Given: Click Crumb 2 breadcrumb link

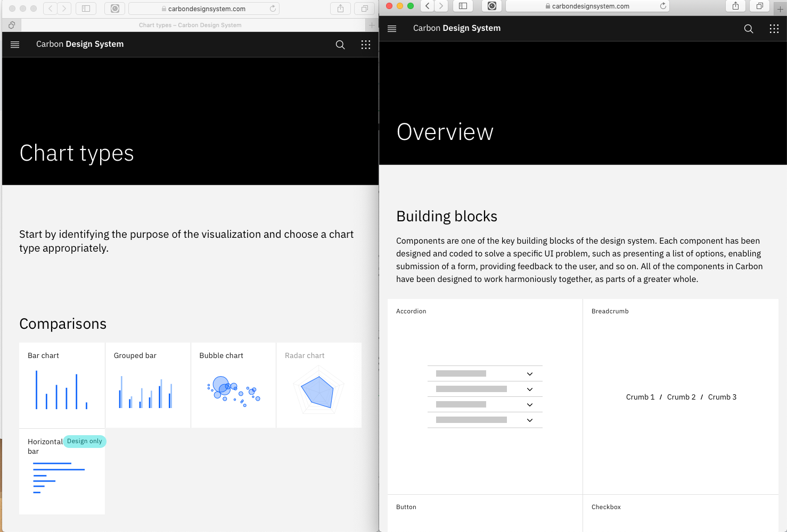Looking at the screenshot, I should (x=681, y=397).
